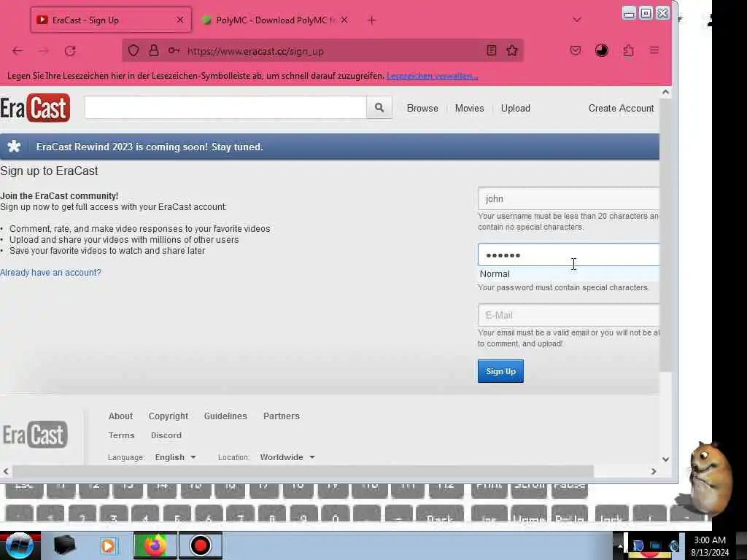Open the Pocket save icon
The image size is (747, 560).
coord(576,50)
